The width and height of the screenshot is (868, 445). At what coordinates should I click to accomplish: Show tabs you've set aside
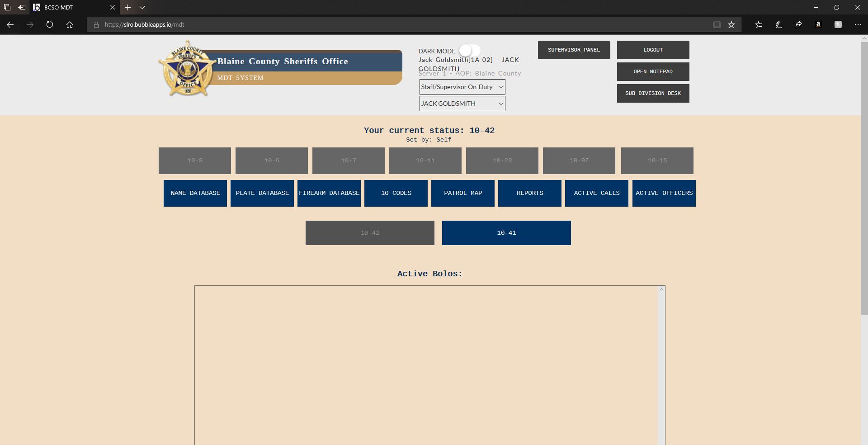click(x=7, y=7)
